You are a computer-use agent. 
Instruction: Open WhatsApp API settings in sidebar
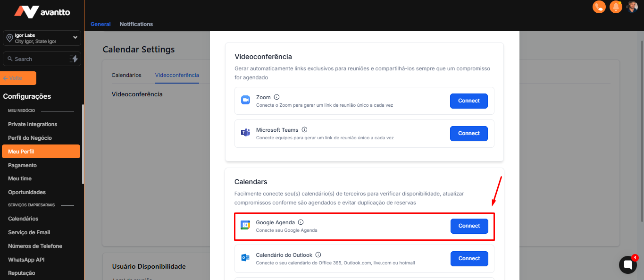pos(26,260)
